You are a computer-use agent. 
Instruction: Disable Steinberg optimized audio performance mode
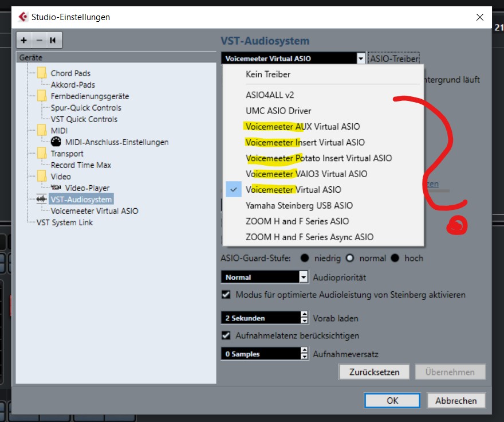point(226,295)
